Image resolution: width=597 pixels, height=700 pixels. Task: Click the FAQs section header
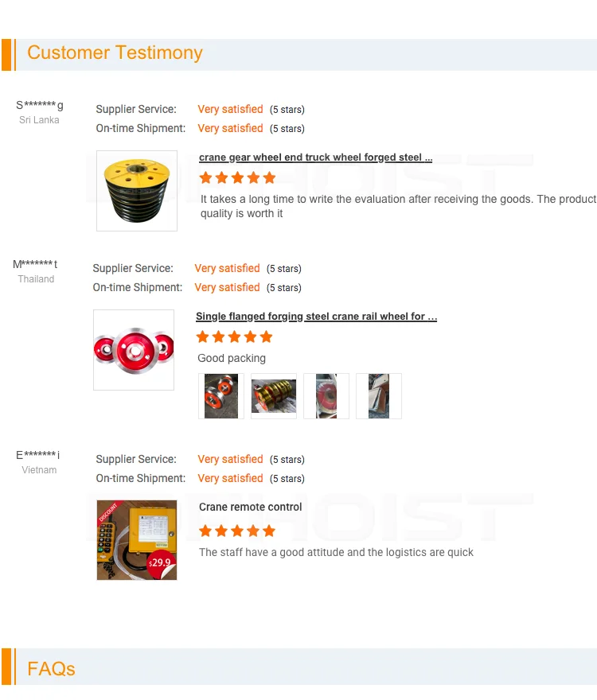(x=51, y=669)
